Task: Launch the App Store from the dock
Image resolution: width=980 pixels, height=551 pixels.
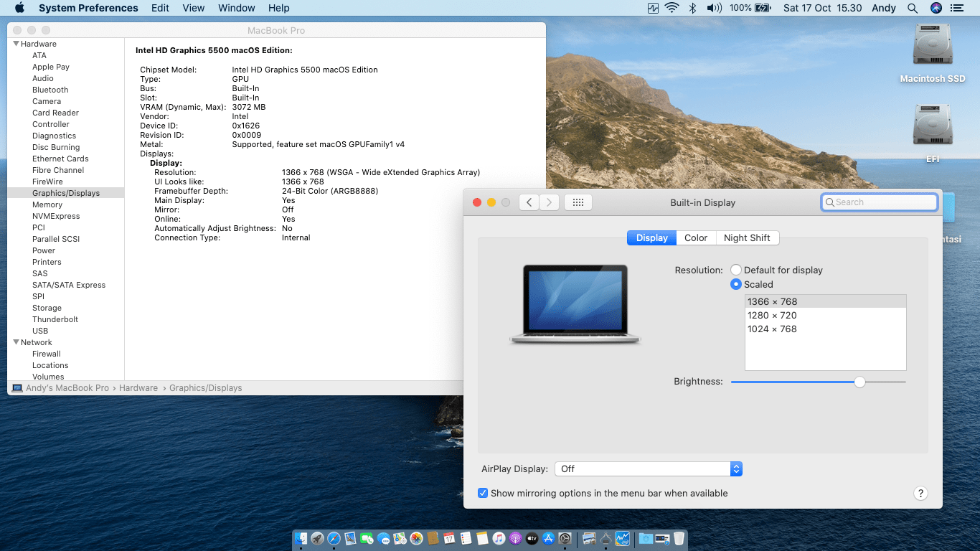Action: tap(548, 539)
